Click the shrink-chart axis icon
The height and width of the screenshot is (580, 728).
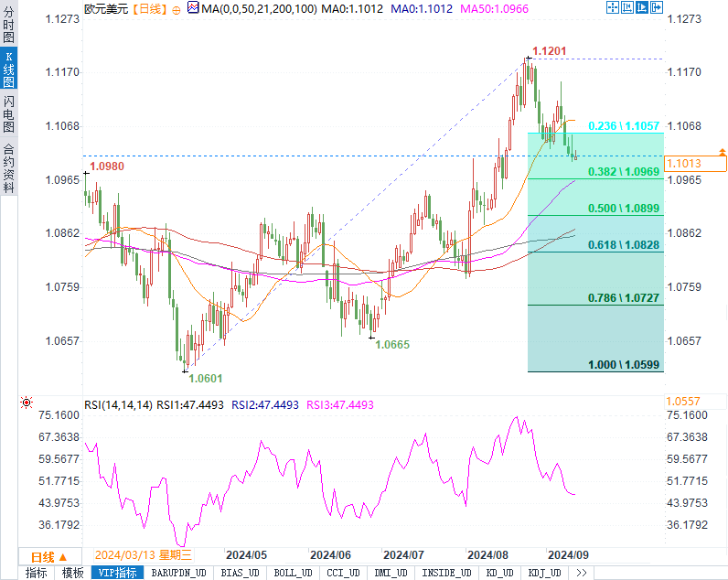[627, 7]
